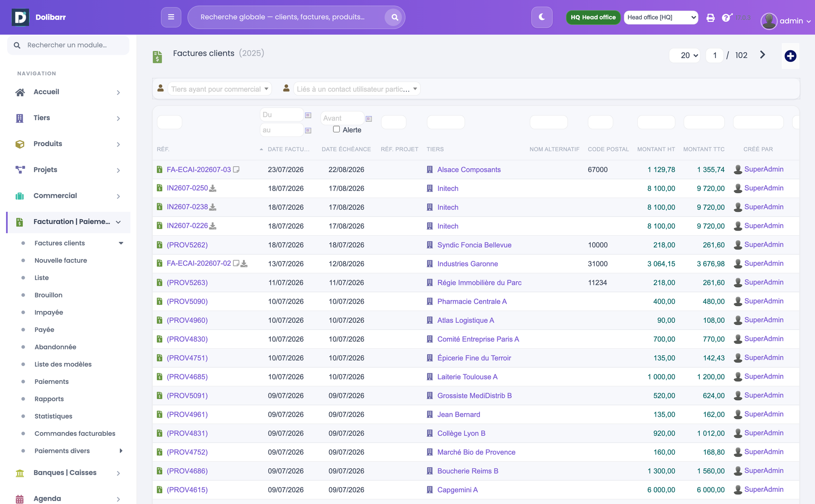Click the Agenda calendar icon

[20, 499]
